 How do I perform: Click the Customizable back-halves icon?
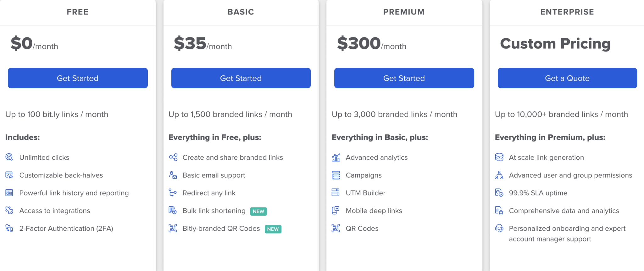coord(9,175)
